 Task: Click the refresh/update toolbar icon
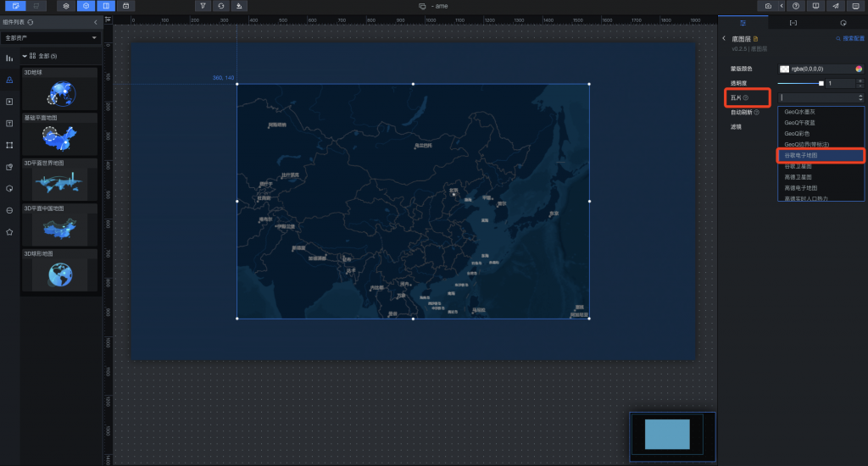pos(221,6)
